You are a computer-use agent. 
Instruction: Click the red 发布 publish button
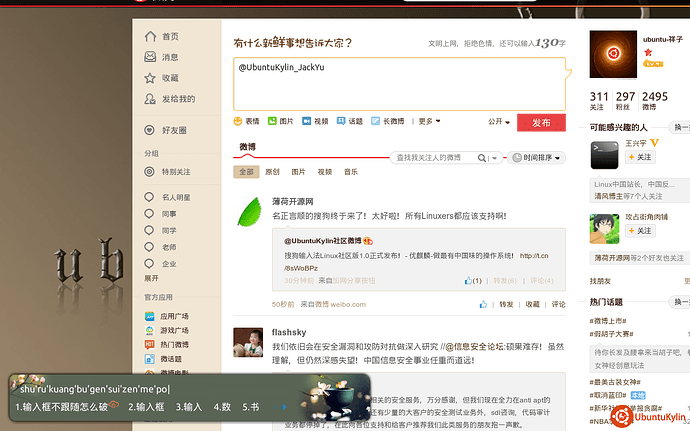point(541,122)
